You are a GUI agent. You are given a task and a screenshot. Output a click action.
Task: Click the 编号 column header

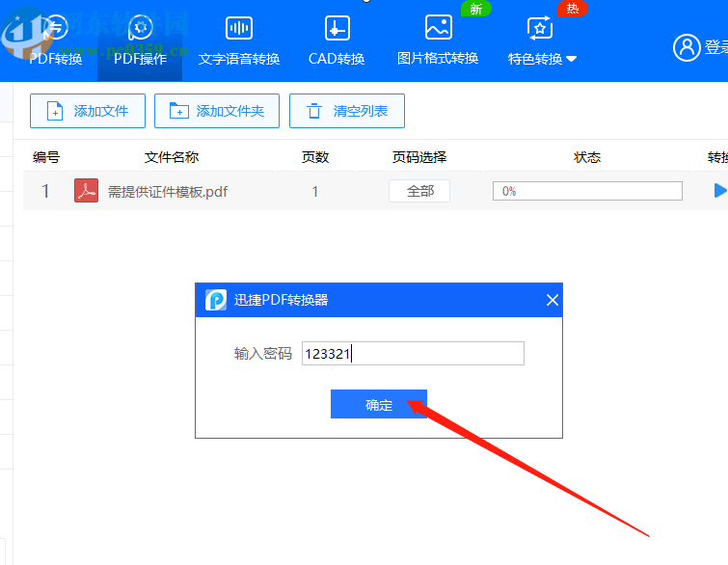[46, 157]
